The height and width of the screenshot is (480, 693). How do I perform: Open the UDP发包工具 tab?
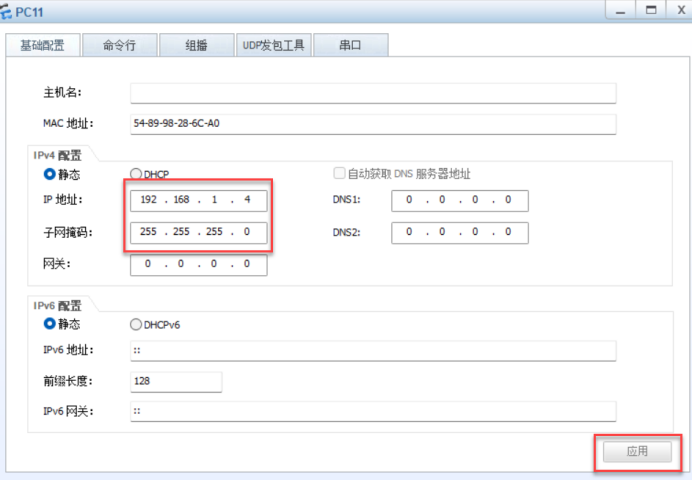[x=274, y=46]
